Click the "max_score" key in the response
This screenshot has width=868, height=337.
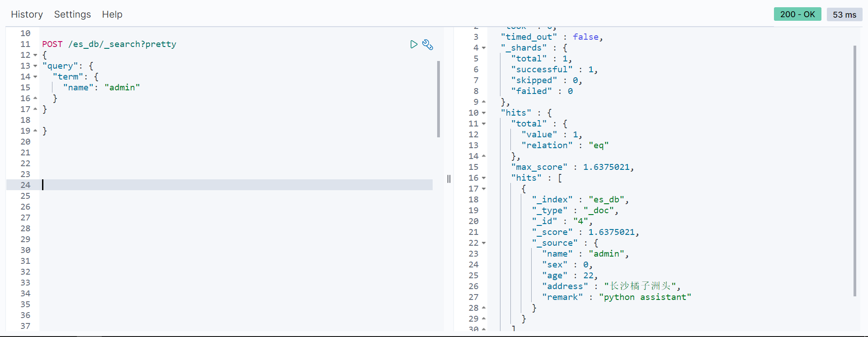coord(539,167)
